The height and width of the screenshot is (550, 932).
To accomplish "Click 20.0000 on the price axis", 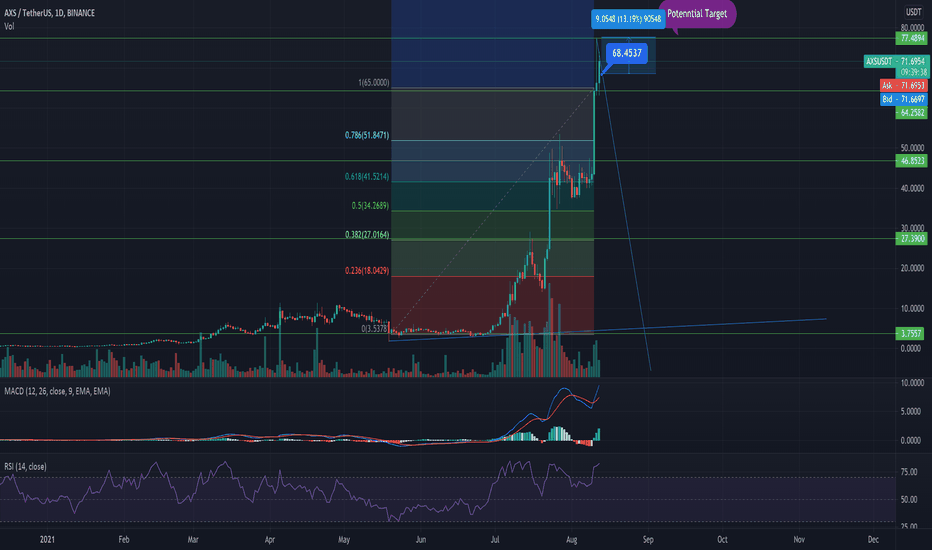I will click(x=912, y=269).
